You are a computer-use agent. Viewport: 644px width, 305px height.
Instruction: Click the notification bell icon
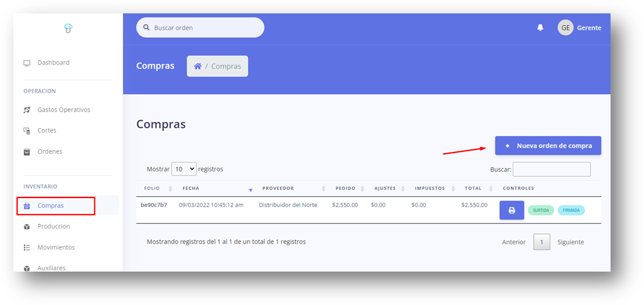tap(540, 28)
